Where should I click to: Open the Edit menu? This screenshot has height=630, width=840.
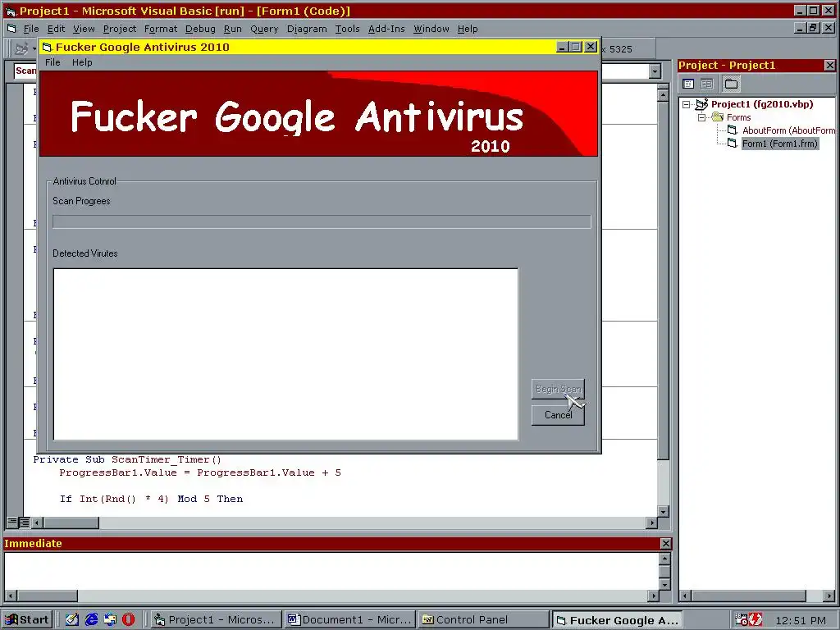click(56, 29)
